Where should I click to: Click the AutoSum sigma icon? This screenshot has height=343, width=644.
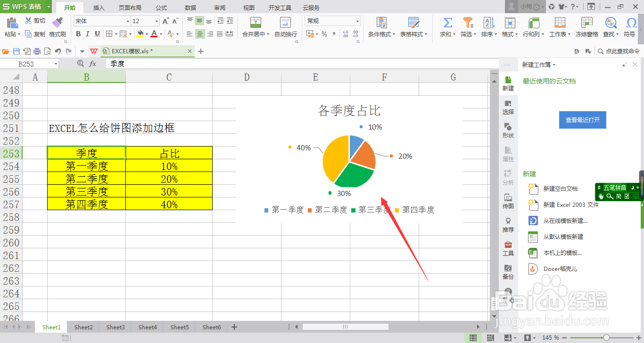click(x=448, y=23)
